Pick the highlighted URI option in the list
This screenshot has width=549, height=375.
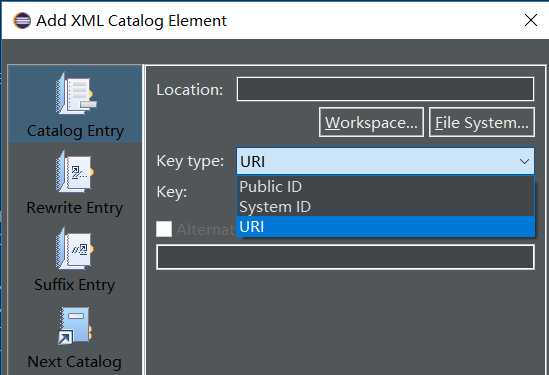(385, 227)
